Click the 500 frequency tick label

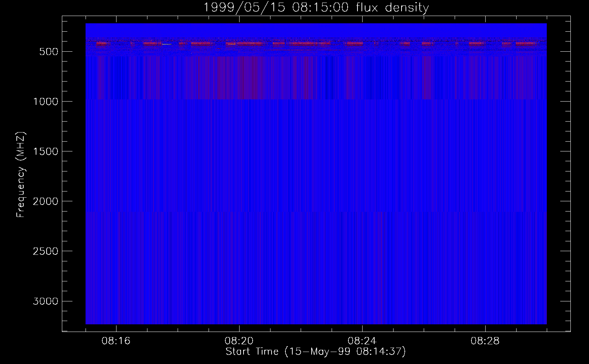[49, 52]
